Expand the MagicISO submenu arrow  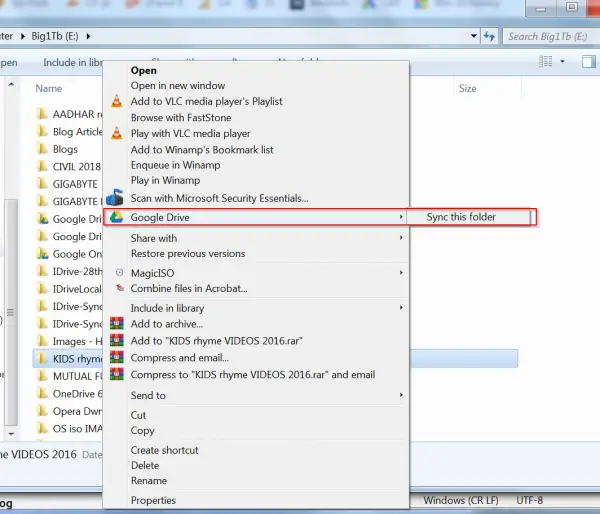click(x=401, y=273)
